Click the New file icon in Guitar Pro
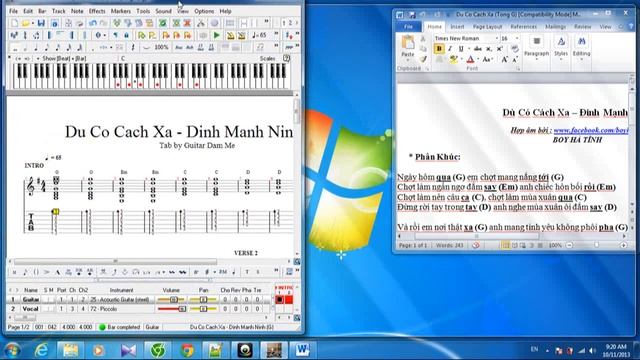 (x=14, y=23)
